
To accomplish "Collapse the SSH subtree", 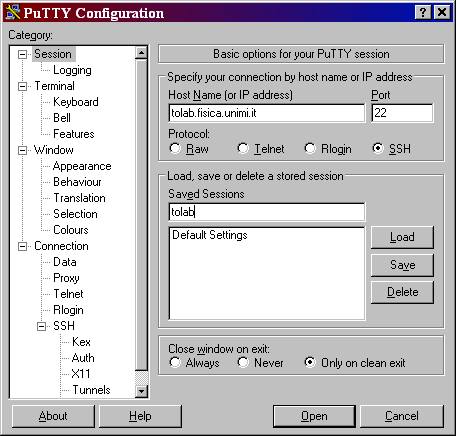I will click(41, 326).
